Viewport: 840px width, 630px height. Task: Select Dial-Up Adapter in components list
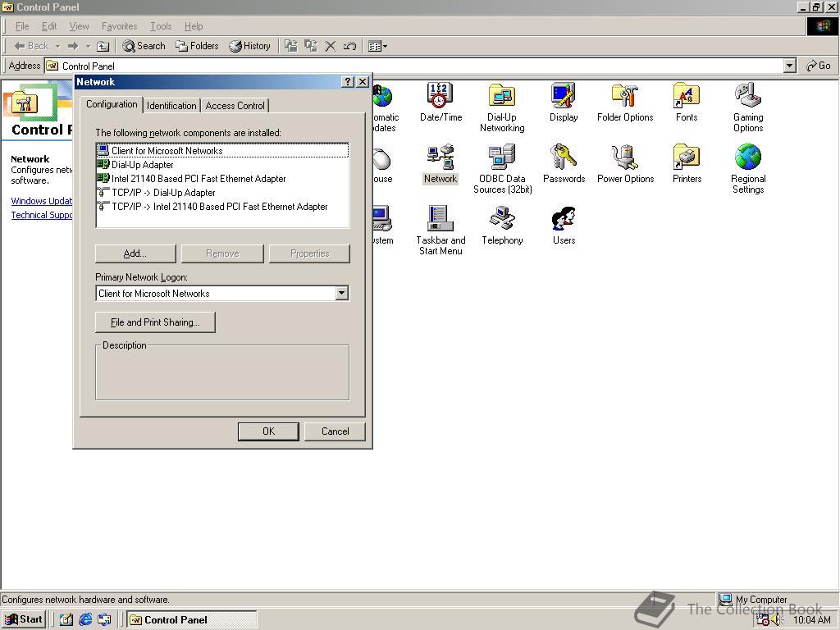[x=222, y=164]
